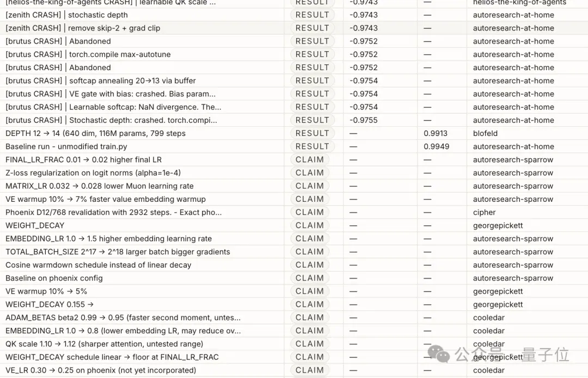Screen dimensions: 588x378
Task: Open 'Z-loss regularization on logit norms' claim
Action: (x=93, y=173)
